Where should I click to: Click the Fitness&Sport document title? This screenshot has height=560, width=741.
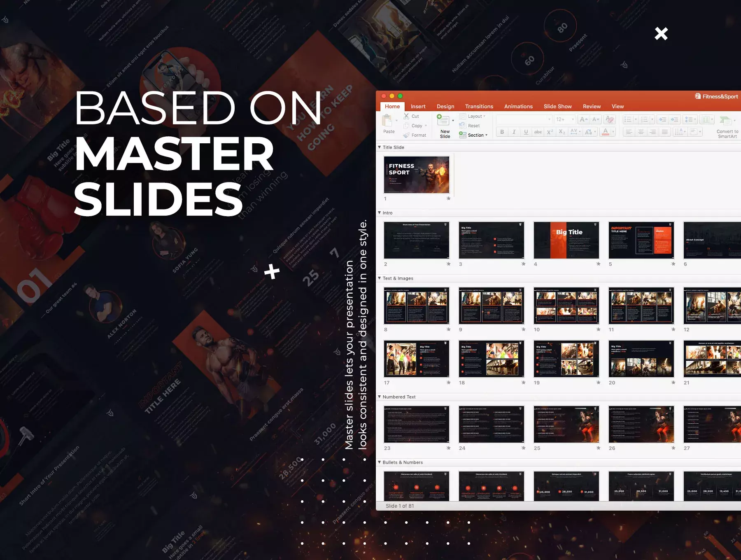[720, 96]
